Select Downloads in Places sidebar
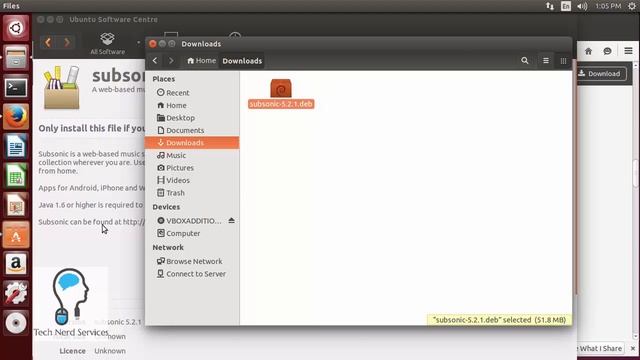The image size is (640, 360). point(192,143)
